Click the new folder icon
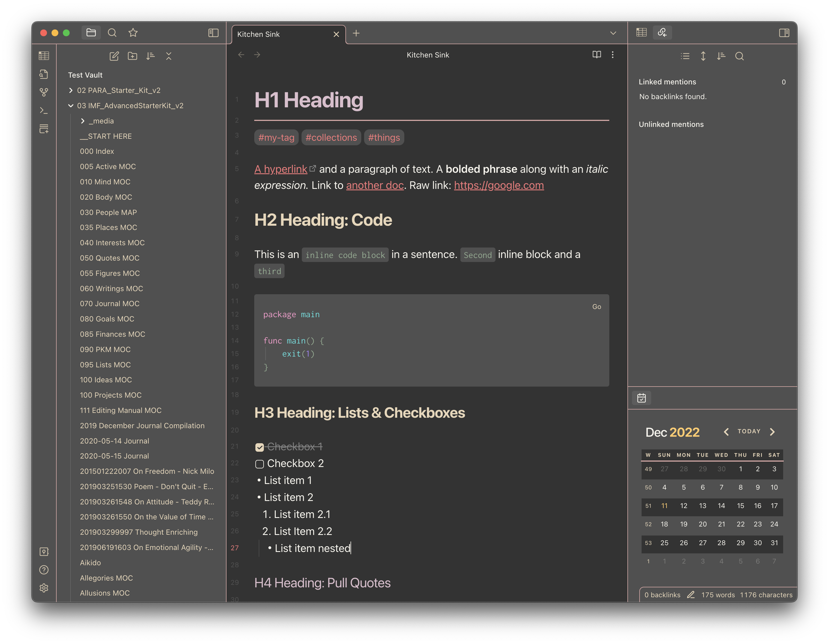829x644 pixels. [133, 56]
